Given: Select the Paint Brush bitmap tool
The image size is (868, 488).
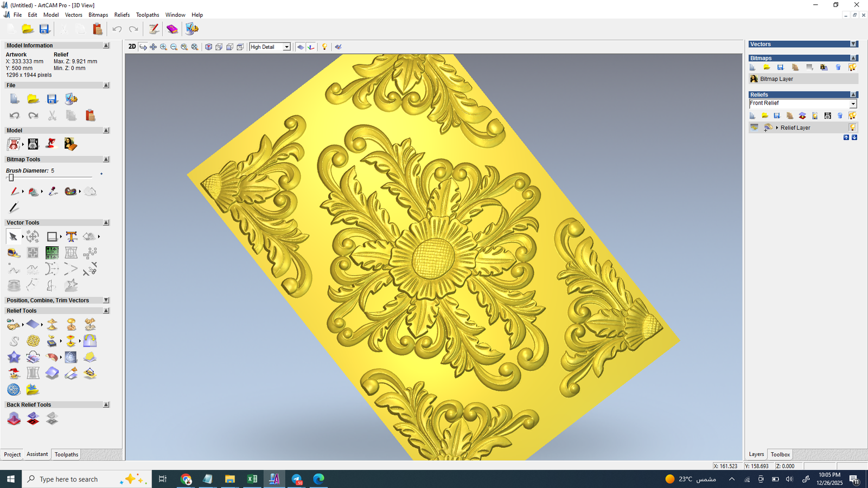Looking at the screenshot, I should [14, 191].
